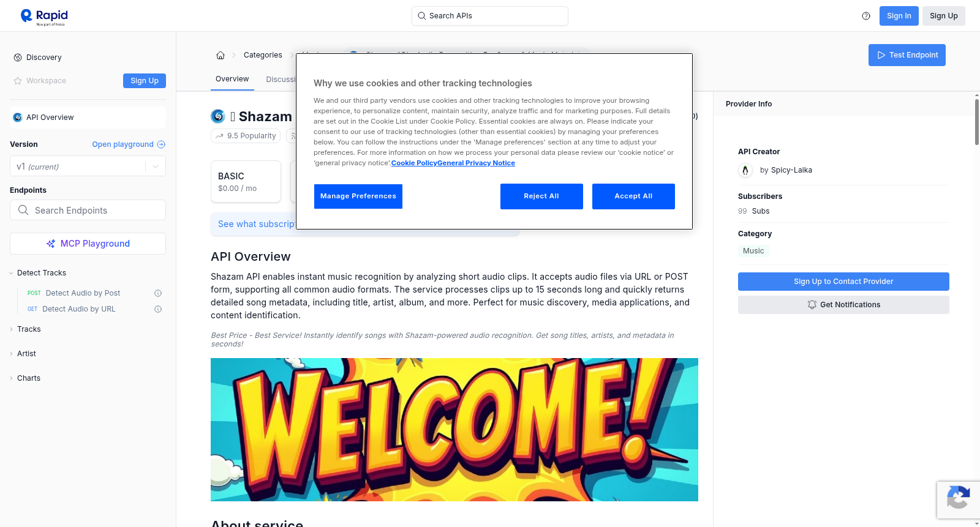This screenshot has width=980, height=527.
Task: Focus the Search Endpoints field
Action: (x=88, y=210)
